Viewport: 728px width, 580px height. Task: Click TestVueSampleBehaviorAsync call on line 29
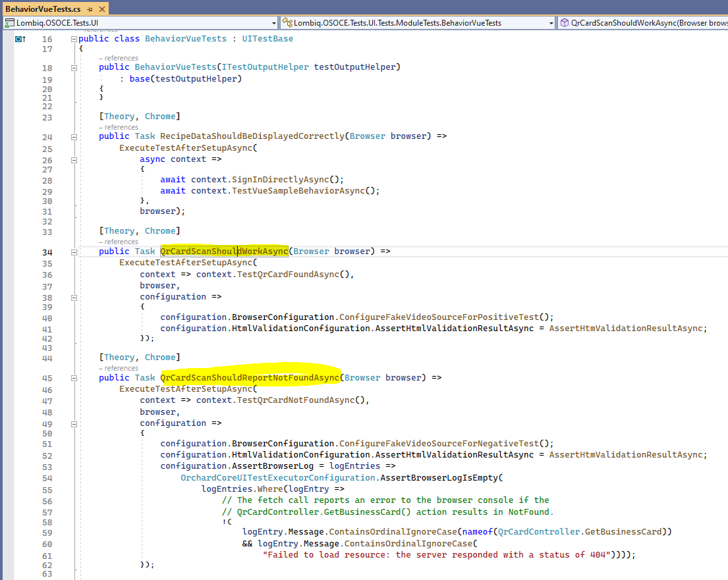298,191
